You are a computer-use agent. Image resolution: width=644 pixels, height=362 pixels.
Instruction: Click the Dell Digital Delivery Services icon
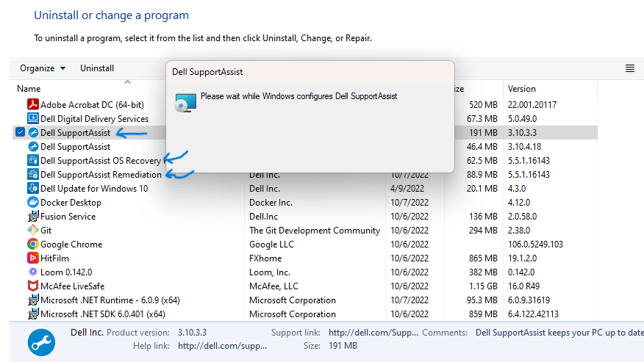[x=33, y=118]
